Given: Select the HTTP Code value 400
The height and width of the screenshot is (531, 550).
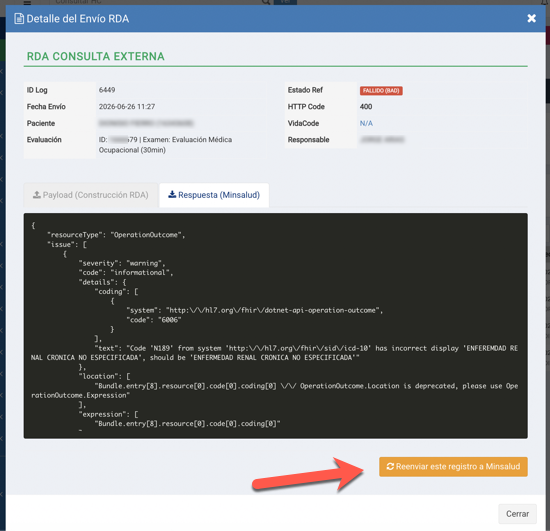Looking at the screenshot, I should 366,107.
